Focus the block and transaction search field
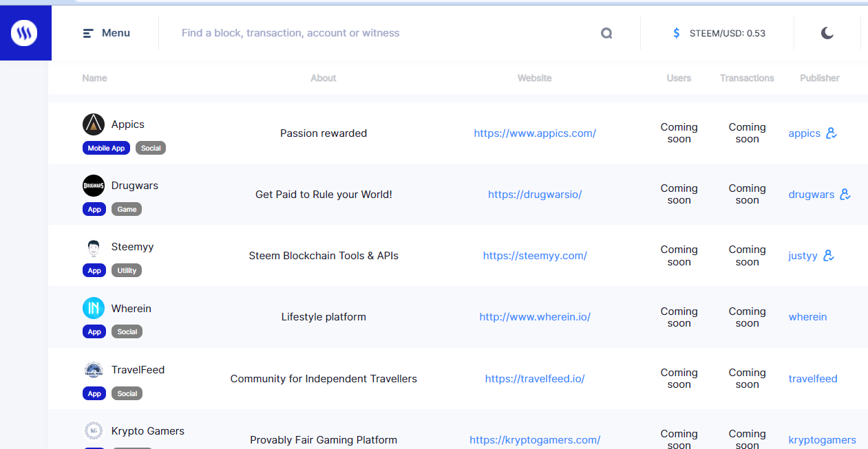 385,33
